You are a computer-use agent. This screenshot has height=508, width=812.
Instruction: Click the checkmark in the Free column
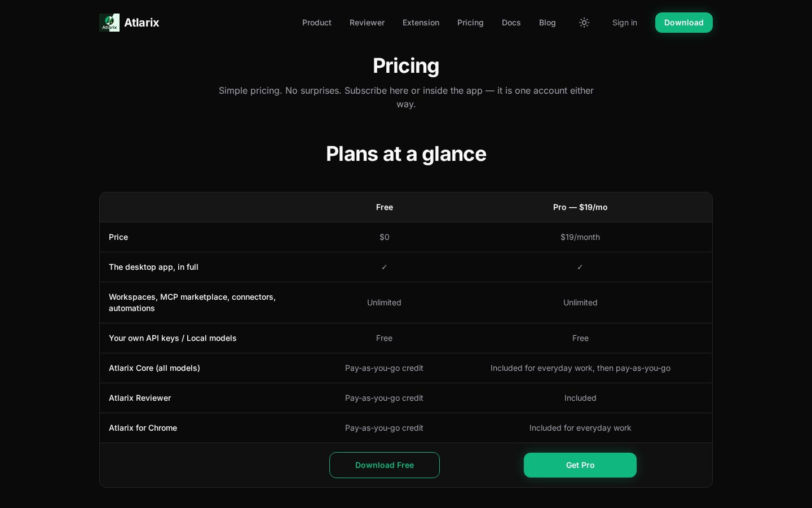[x=385, y=267]
